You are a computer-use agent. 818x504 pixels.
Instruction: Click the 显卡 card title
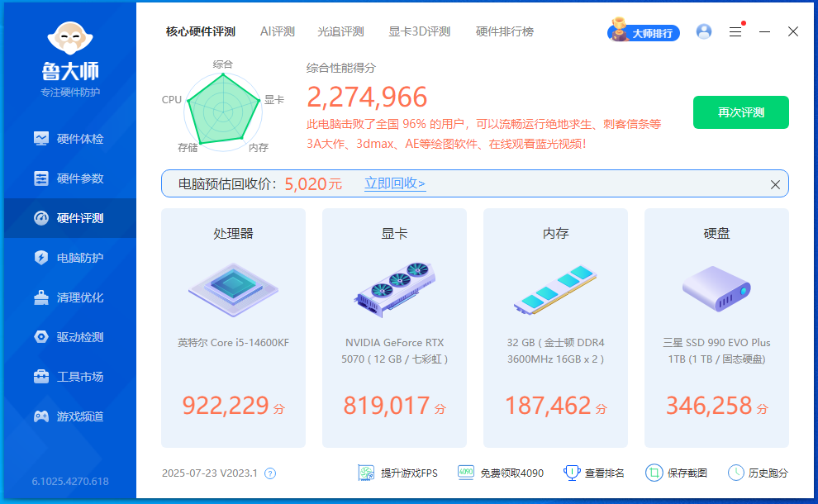point(394,233)
